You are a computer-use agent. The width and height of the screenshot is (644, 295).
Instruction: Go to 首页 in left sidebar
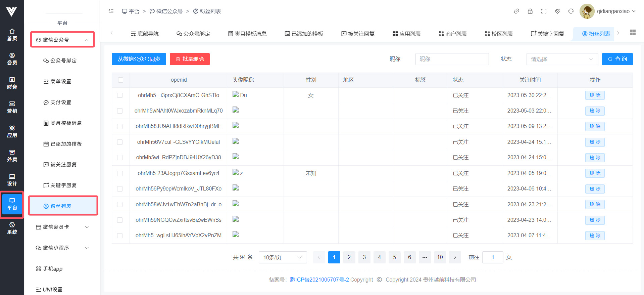(x=12, y=35)
